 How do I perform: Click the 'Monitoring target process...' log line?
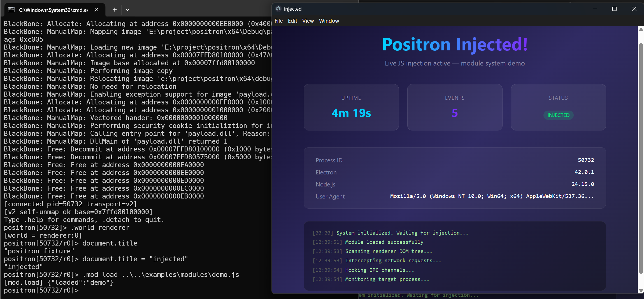(387, 279)
